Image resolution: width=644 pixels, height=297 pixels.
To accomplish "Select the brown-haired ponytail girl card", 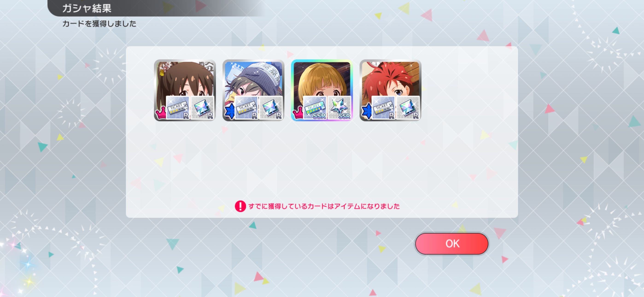I will coord(185,90).
